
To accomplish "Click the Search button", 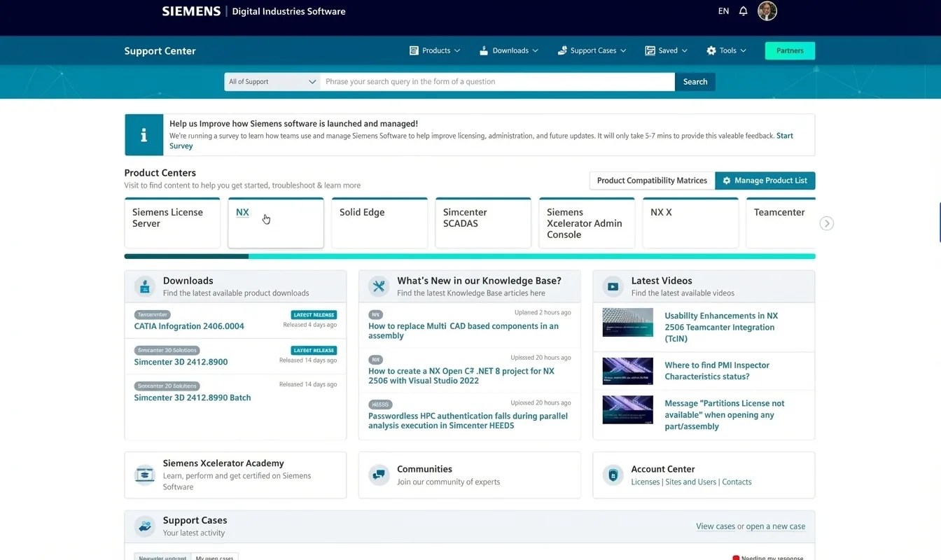I will (x=695, y=82).
